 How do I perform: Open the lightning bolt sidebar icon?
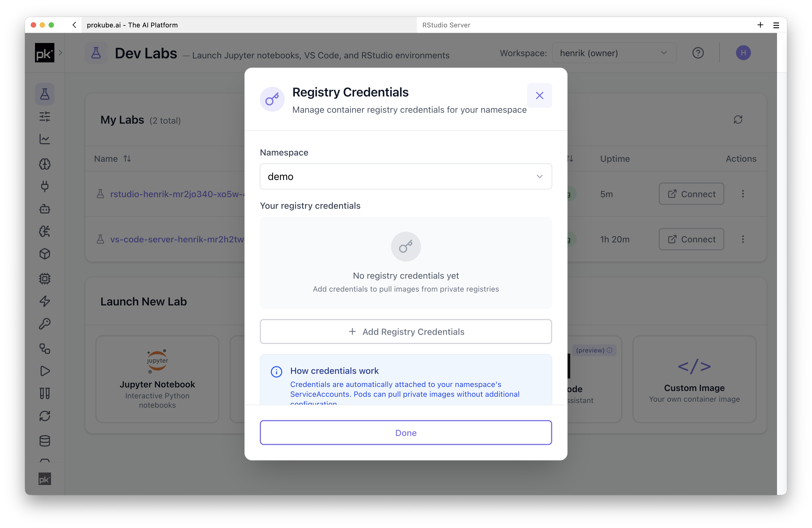tap(45, 301)
